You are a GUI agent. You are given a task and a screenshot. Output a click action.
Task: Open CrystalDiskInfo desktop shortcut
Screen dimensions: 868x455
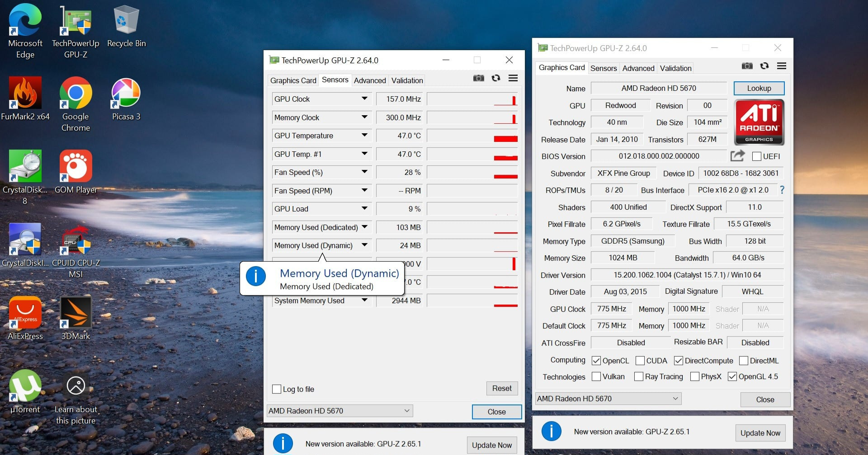[x=25, y=245]
